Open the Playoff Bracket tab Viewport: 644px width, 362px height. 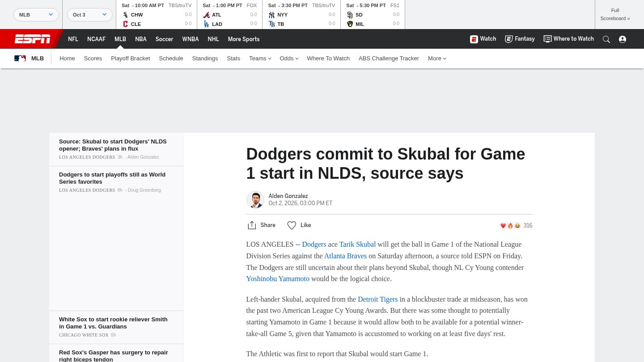tap(131, 59)
